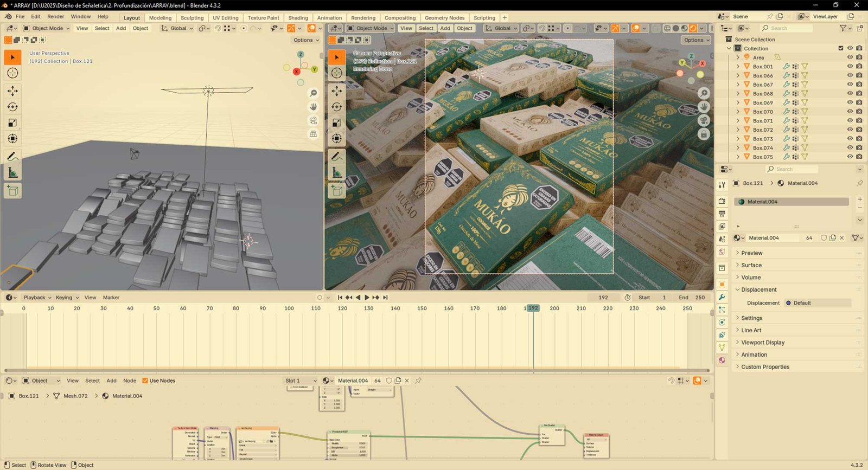Hide Box.070 using its eye icon

pyautogui.click(x=850, y=112)
